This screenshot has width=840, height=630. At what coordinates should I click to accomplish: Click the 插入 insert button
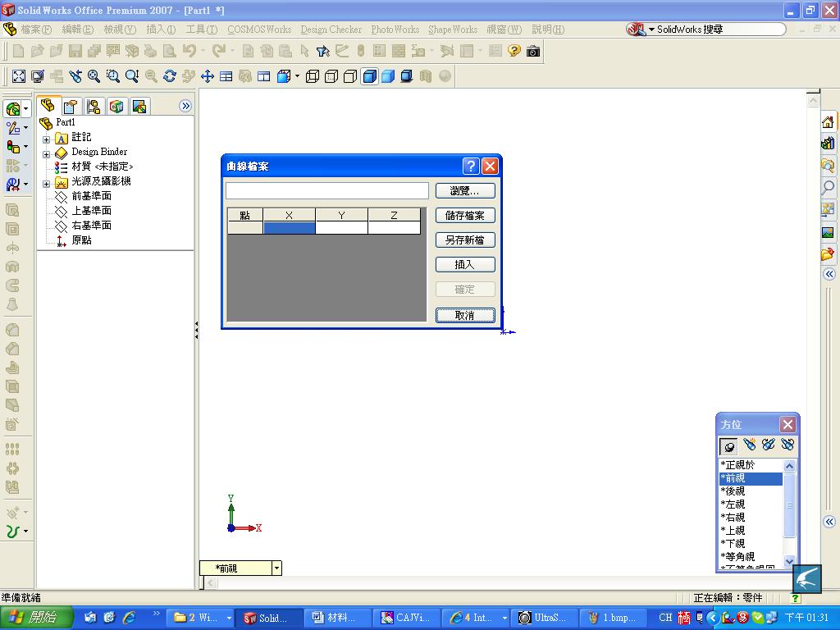tap(465, 265)
